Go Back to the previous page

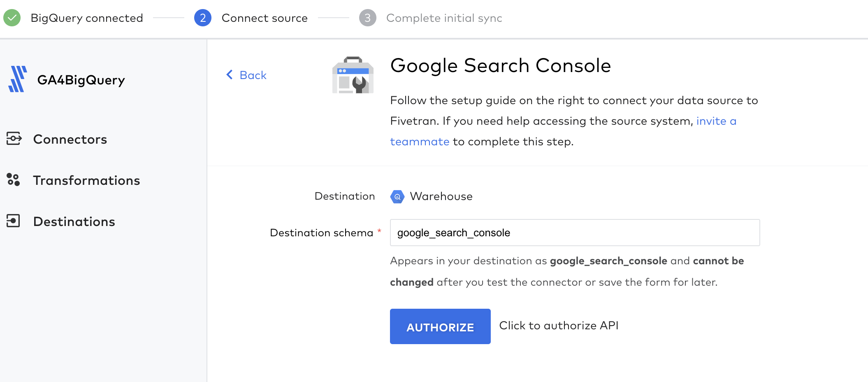[246, 75]
